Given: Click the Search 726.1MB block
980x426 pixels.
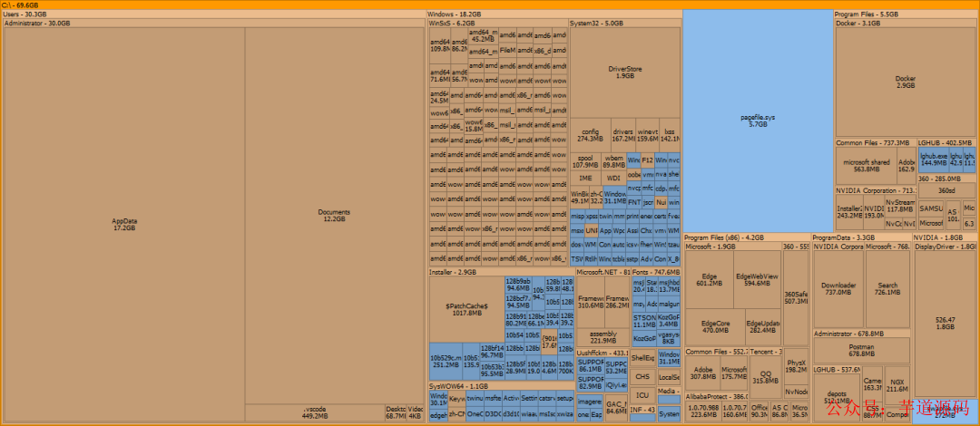Looking at the screenshot, I should pos(887,288).
